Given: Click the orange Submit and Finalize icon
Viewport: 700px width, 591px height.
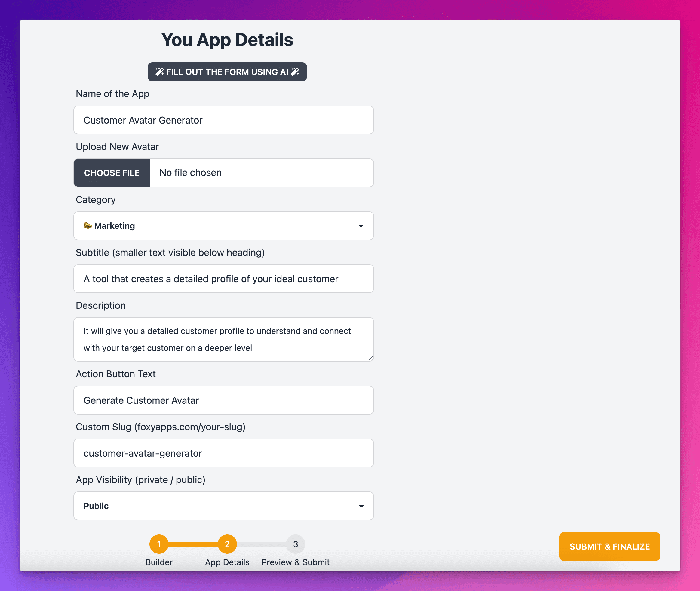Looking at the screenshot, I should [x=610, y=547].
